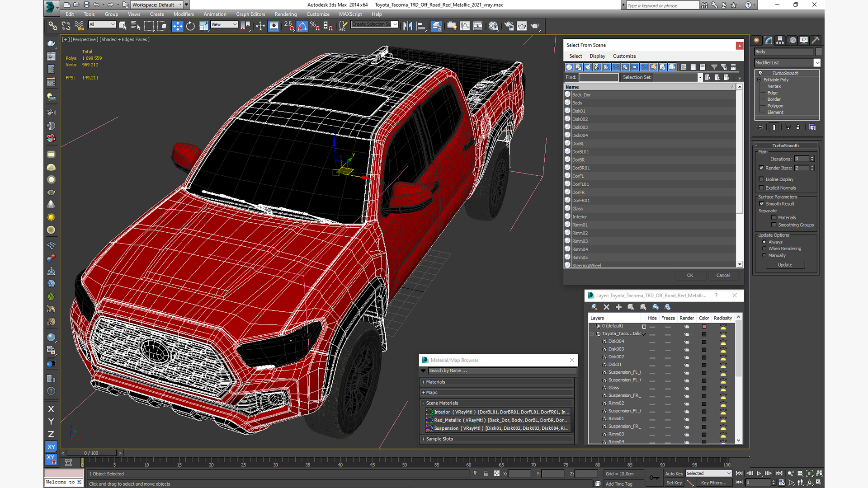This screenshot has width=868, height=488.
Task: Click the Select and Link chain icon
Action: tap(53, 26)
